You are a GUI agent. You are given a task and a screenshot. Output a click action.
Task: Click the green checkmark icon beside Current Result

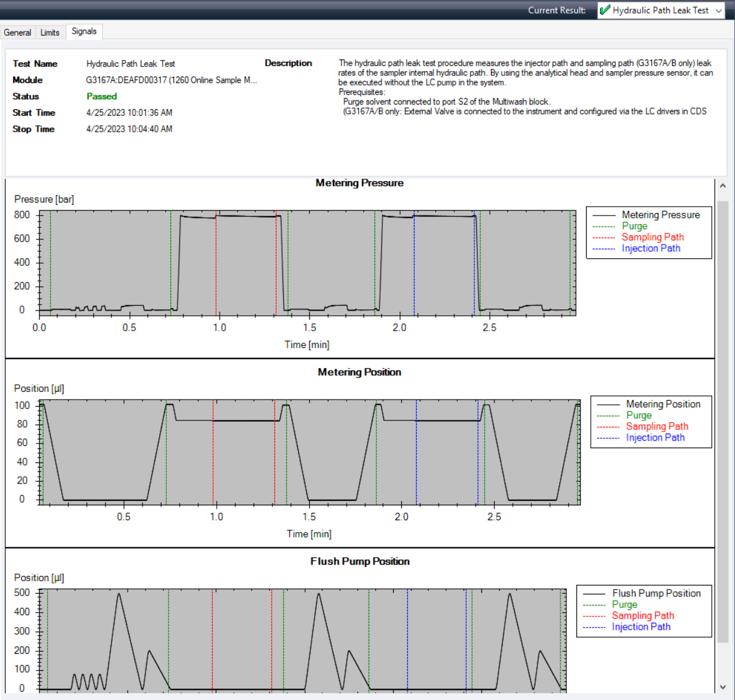coord(605,10)
